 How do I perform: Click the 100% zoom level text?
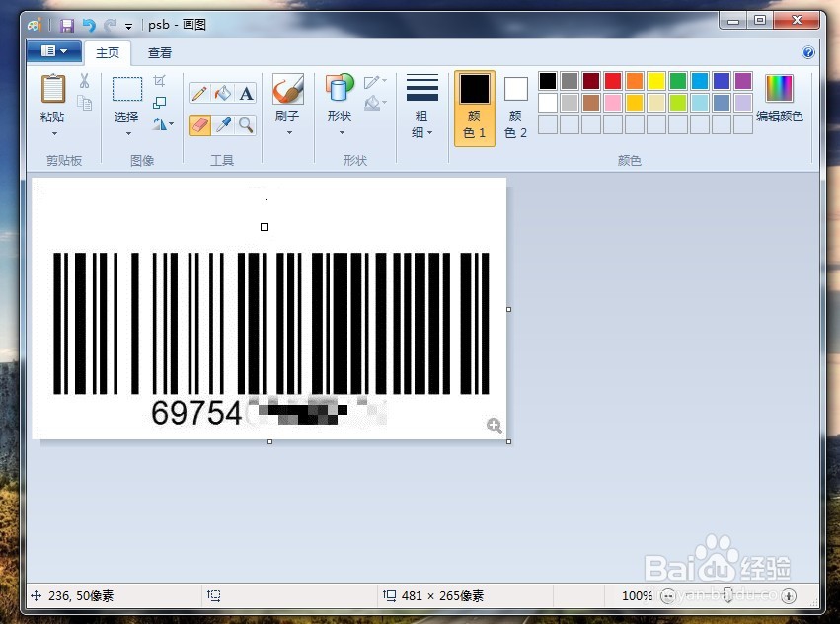point(637,595)
